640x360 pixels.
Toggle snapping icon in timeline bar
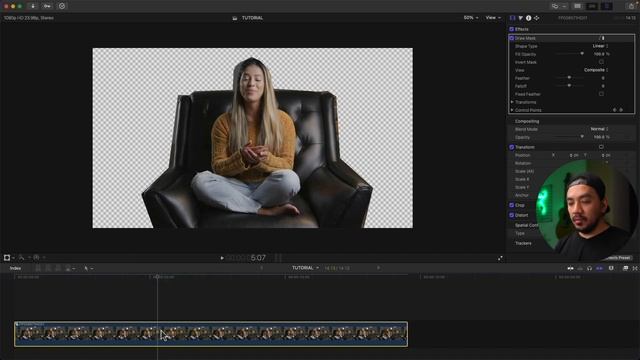[x=600, y=268]
